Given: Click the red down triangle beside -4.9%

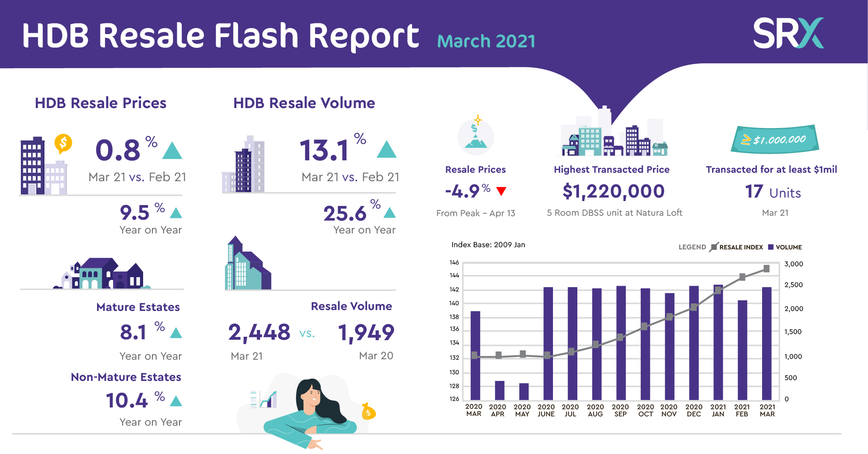Looking at the screenshot, I should pos(501,191).
